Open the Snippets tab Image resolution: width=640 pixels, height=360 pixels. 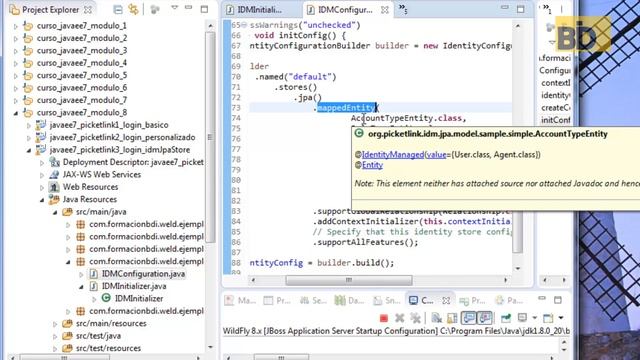coord(387,300)
